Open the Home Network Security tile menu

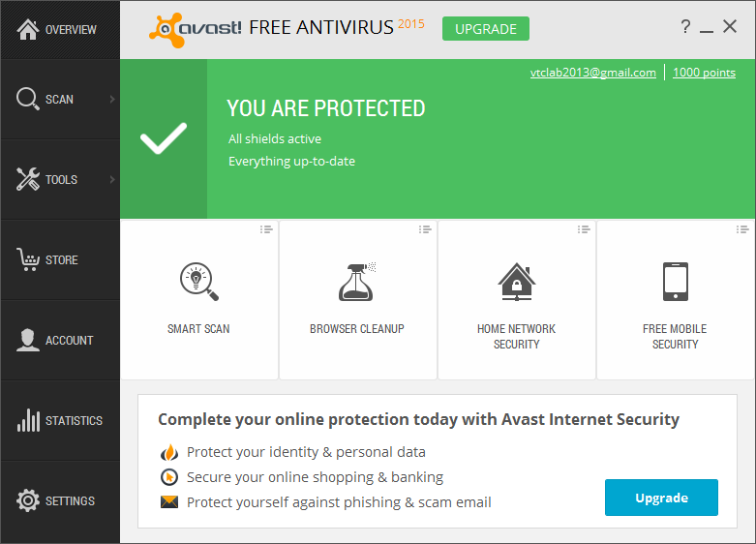(x=584, y=229)
